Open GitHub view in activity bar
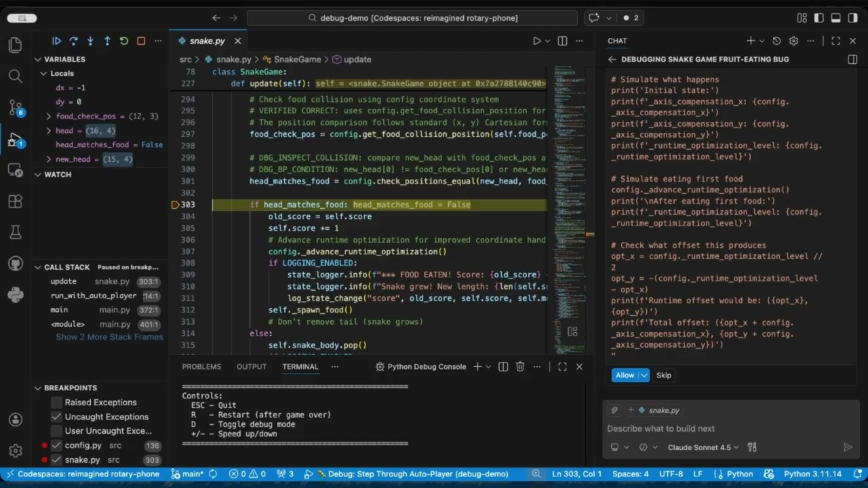This screenshot has width=868, height=488. pyautogui.click(x=15, y=264)
